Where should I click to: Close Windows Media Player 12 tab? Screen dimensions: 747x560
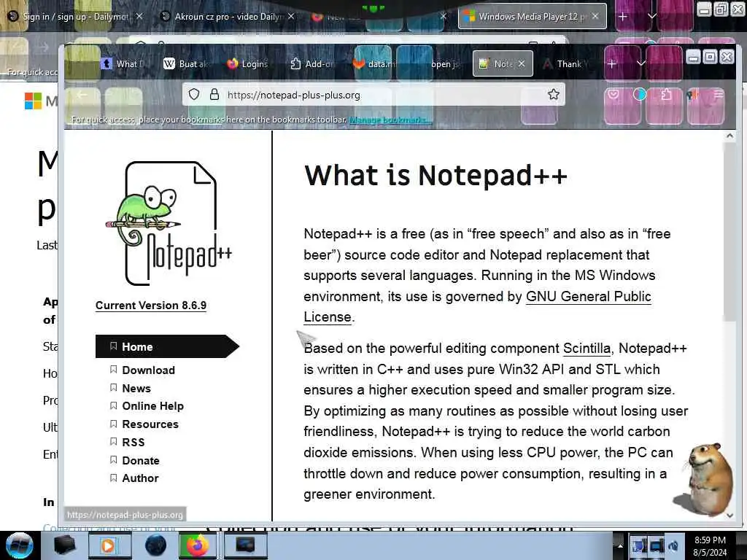(595, 16)
